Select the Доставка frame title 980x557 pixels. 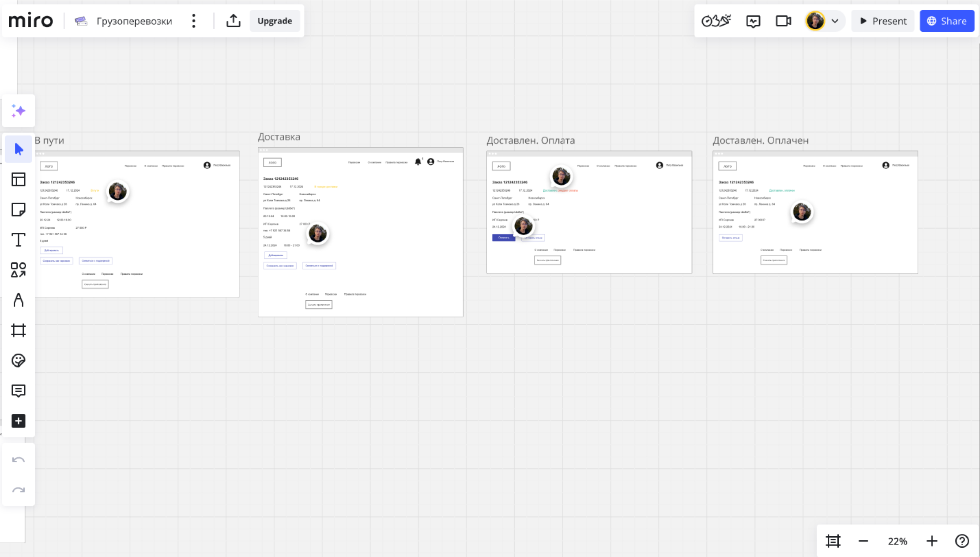[x=279, y=137]
